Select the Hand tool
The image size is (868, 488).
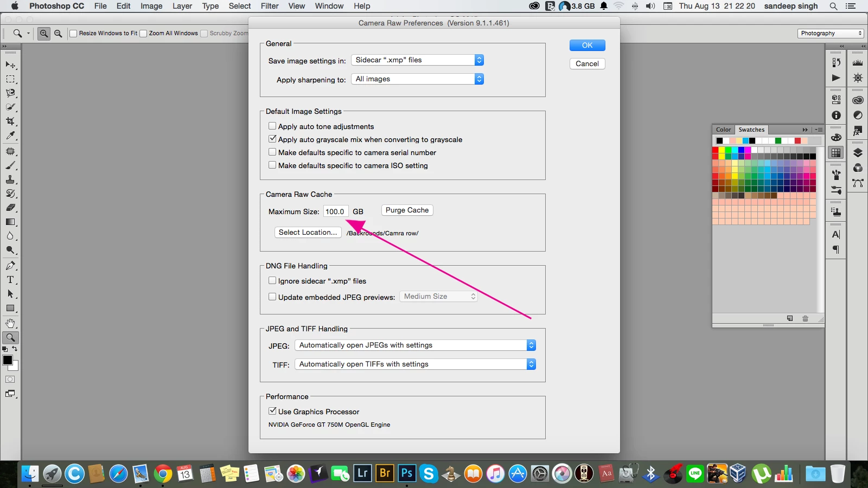[10, 323]
